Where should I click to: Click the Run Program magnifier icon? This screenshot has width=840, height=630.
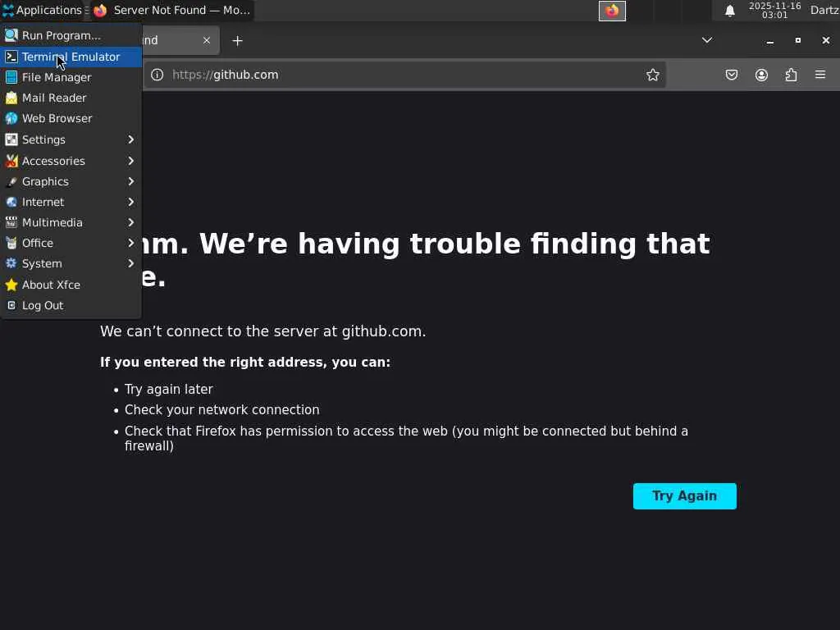tap(11, 35)
